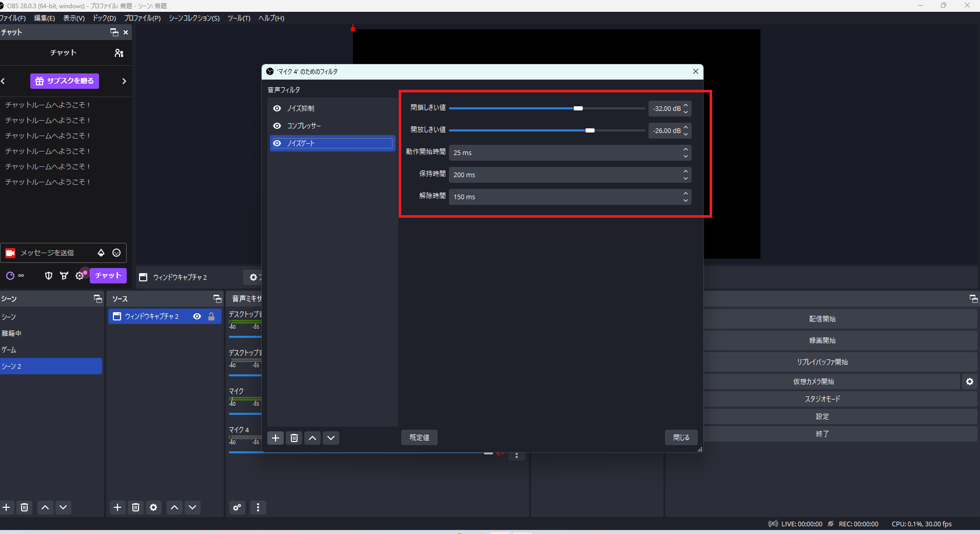Open the シーンコレクション(S) menu
The width and height of the screenshot is (980, 534).
pyautogui.click(x=193, y=18)
